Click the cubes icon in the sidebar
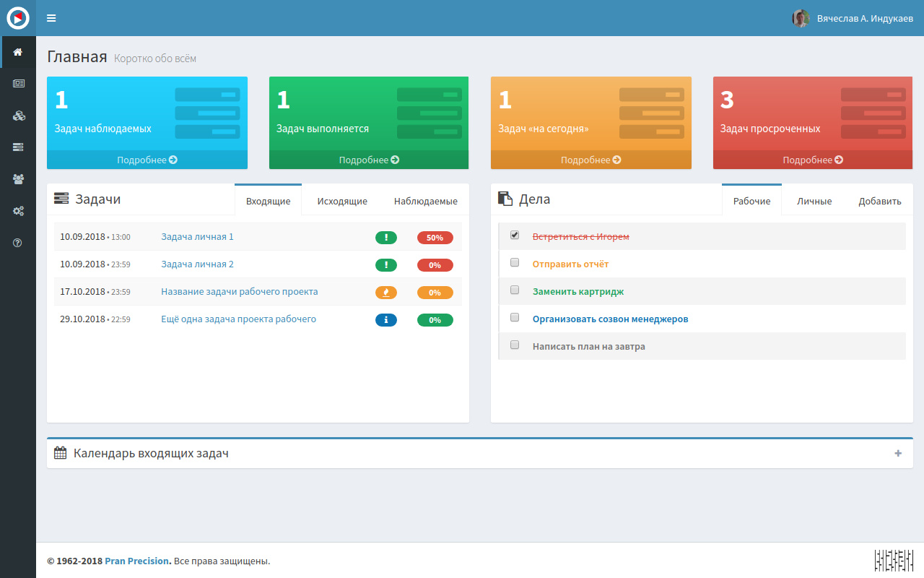The width and height of the screenshot is (924, 578). point(18,116)
